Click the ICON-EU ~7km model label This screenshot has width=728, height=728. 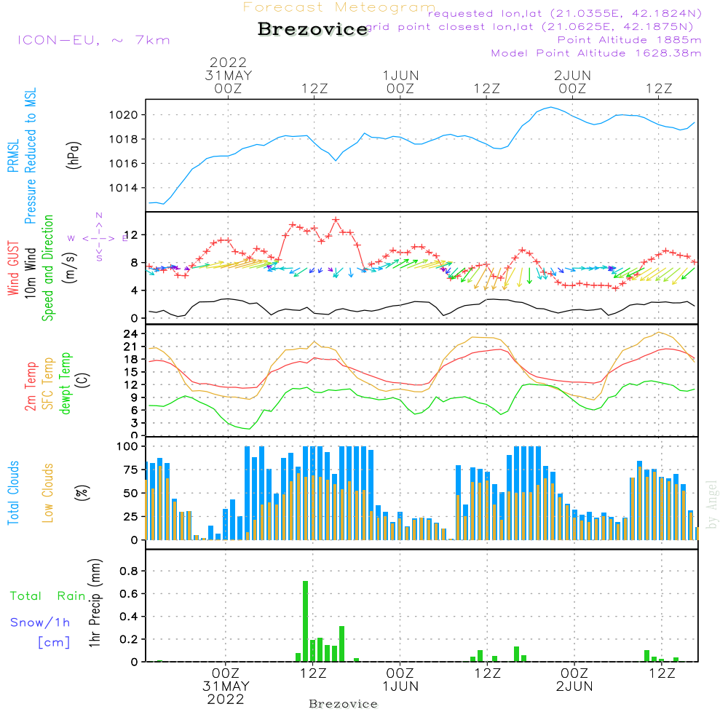(x=93, y=40)
